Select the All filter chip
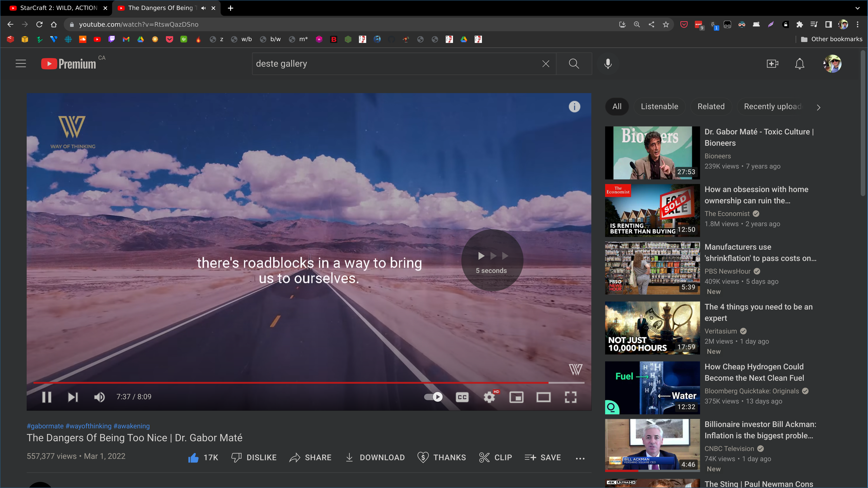868x488 pixels. click(x=617, y=107)
